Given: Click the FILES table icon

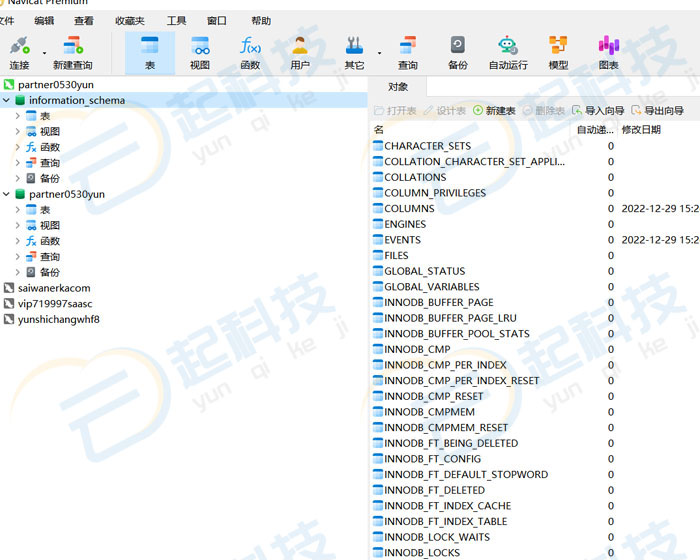Looking at the screenshot, I should click(x=378, y=255).
